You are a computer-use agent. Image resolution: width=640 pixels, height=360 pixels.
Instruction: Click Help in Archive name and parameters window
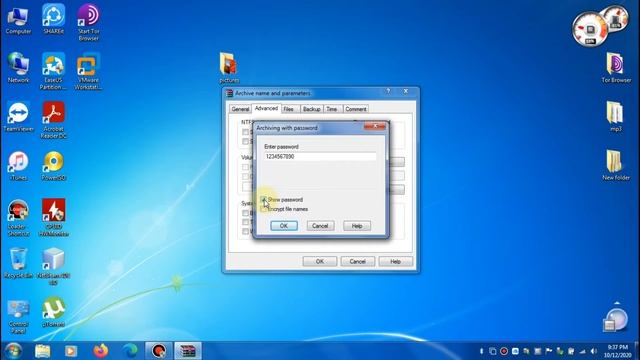click(396, 261)
